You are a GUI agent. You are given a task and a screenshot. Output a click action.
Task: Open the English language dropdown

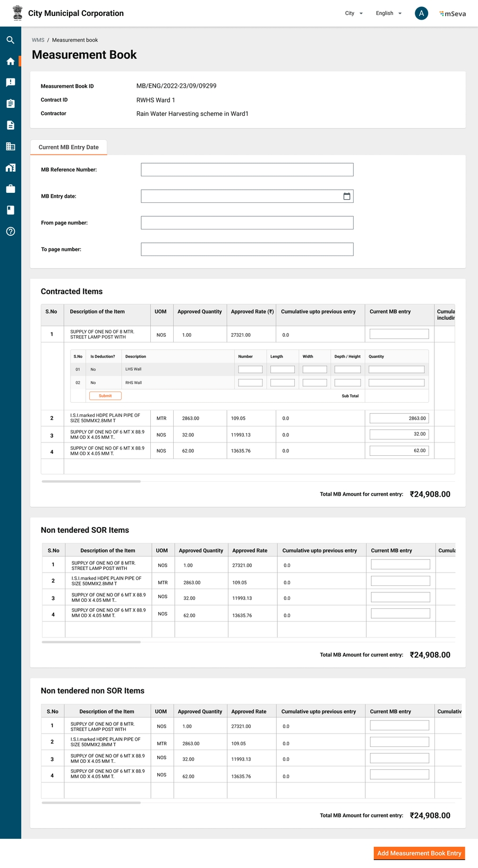point(388,13)
